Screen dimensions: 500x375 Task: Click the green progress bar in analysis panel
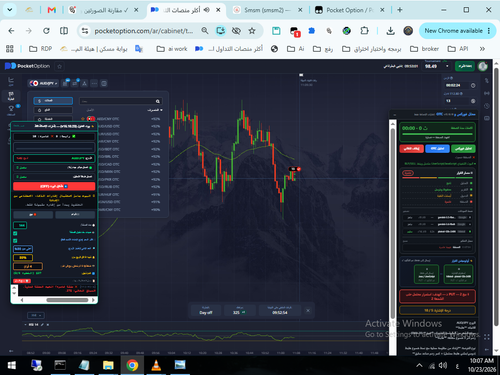(437, 134)
